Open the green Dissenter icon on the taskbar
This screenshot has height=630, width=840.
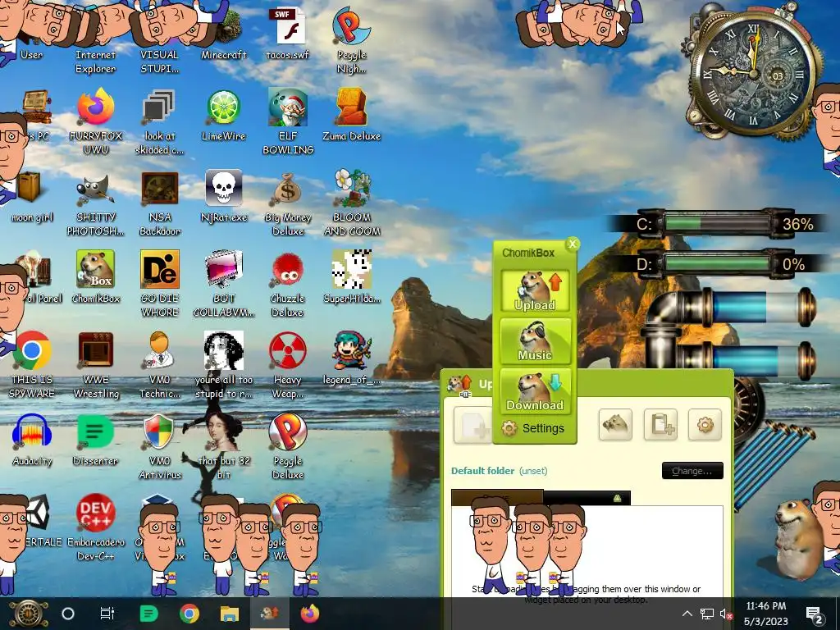tap(148, 614)
